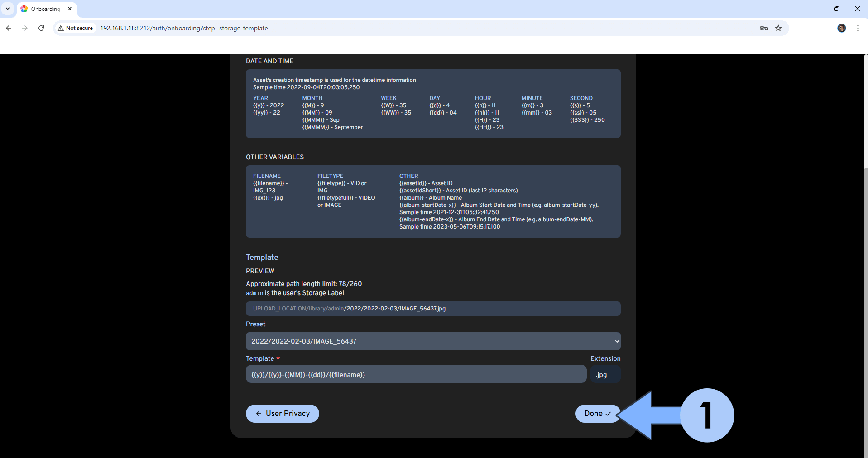
Task: Click the '{{dd}} - 04' day variable
Action: pos(443,113)
